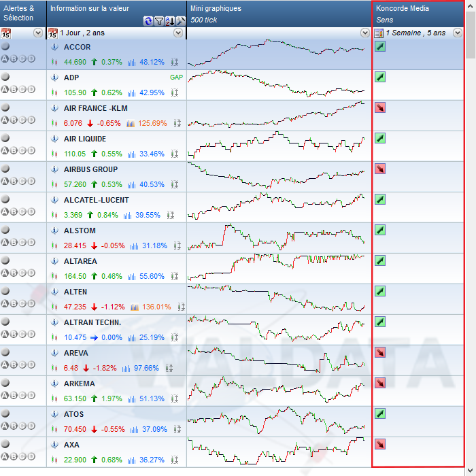This screenshot has height=476, width=476.
Task: Click the refresh icon in Information header
Action: [x=148, y=21]
